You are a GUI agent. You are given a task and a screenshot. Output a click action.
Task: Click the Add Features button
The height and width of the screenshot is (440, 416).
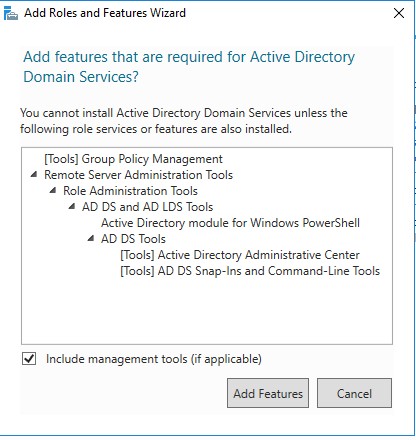click(268, 393)
